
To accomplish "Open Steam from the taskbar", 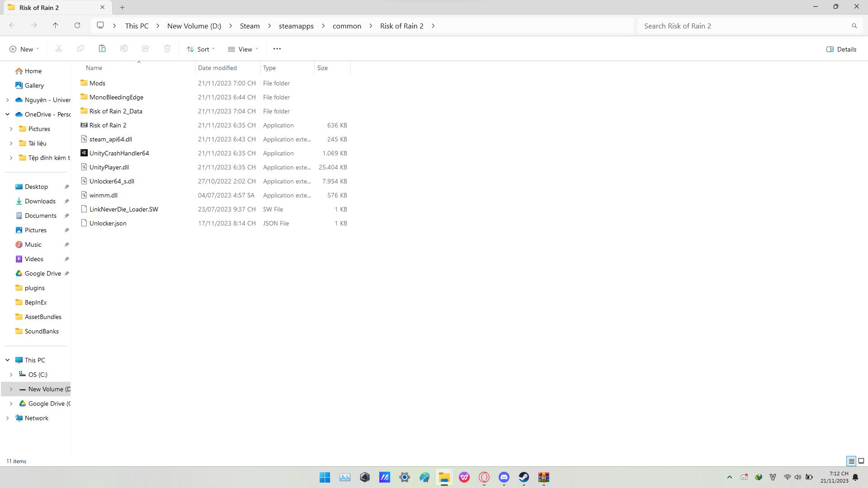I will (524, 477).
